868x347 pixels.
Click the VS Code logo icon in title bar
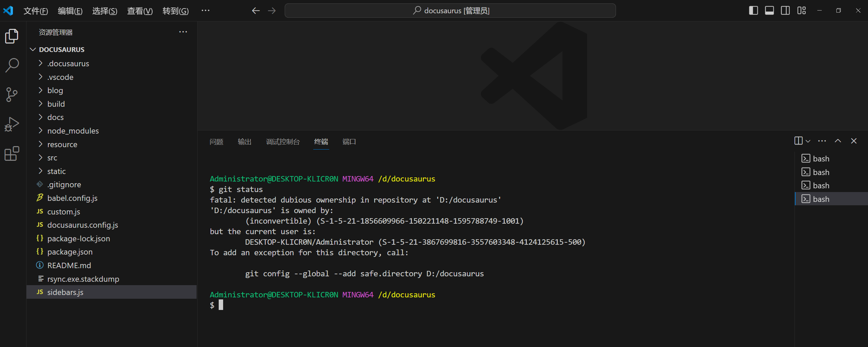click(8, 11)
